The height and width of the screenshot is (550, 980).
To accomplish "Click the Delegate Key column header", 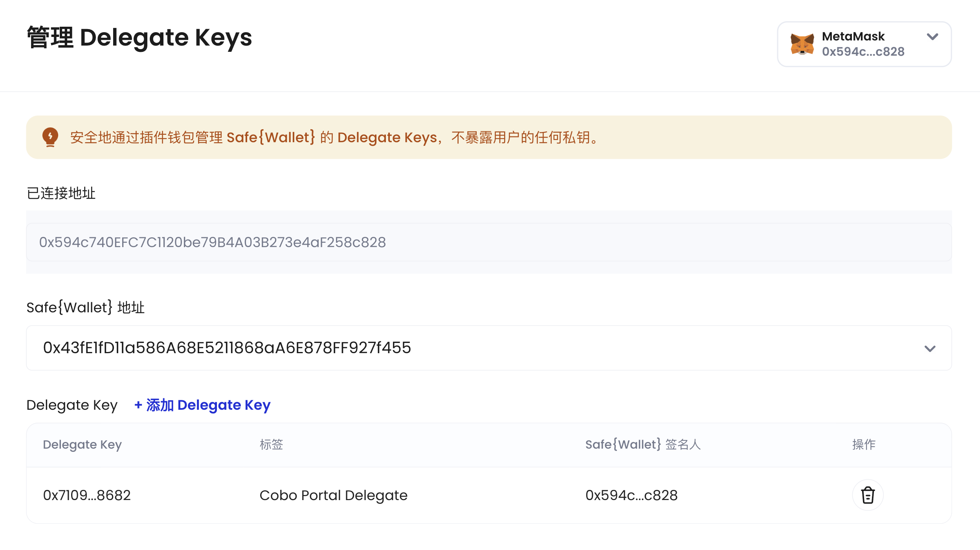I will [x=82, y=445].
